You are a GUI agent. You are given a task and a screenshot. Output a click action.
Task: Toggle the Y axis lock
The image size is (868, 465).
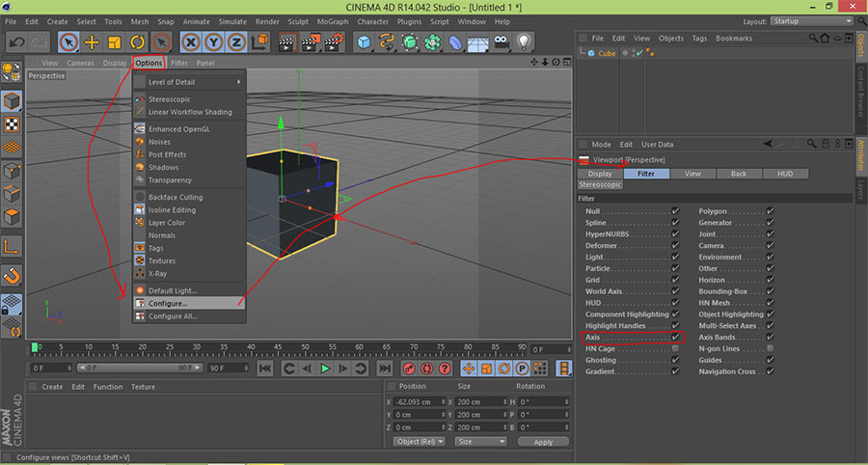click(214, 41)
